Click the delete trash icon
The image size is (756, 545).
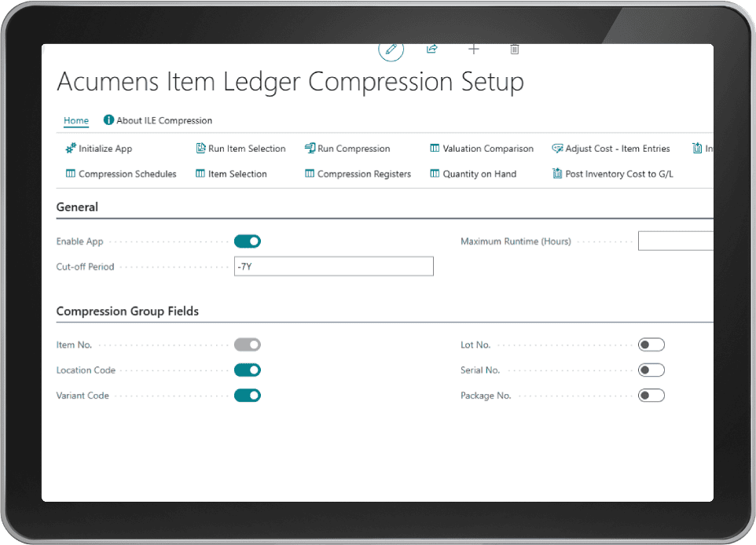point(515,50)
